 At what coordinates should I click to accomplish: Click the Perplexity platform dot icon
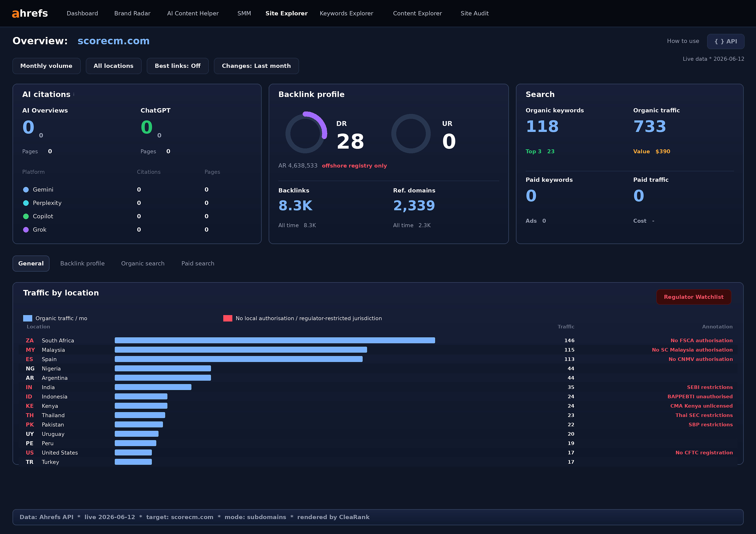click(26, 203)
